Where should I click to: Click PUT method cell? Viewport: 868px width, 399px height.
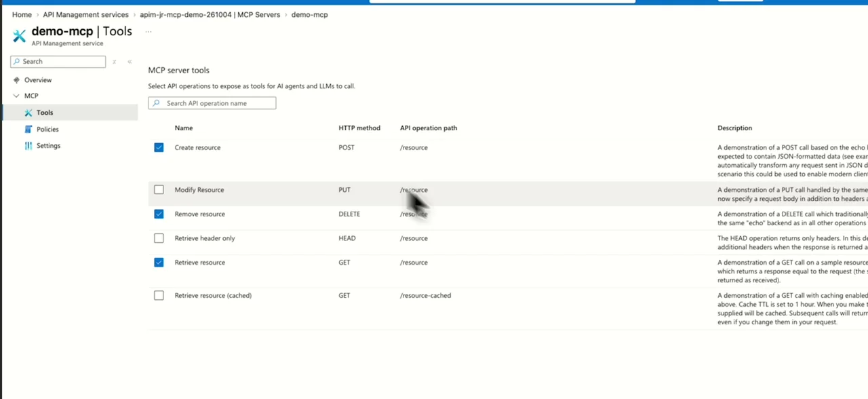[344, 190]
